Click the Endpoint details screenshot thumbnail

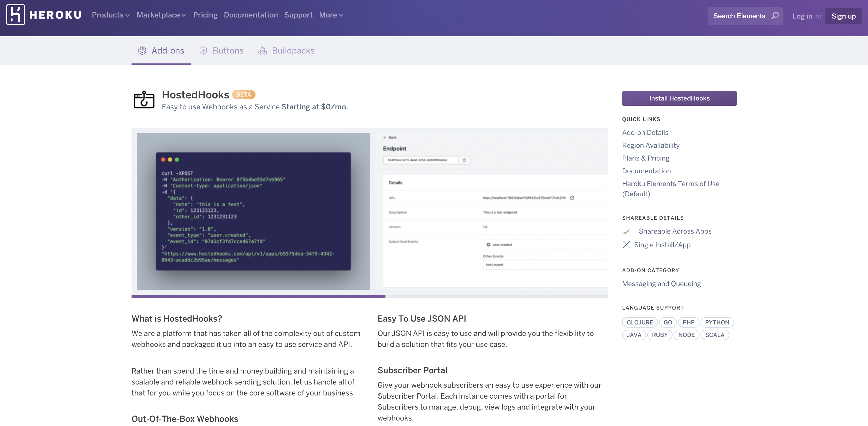click(492, 211)
